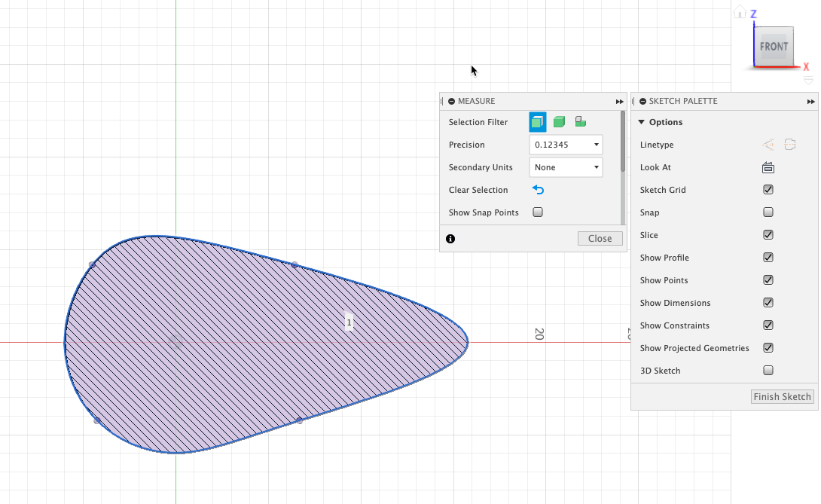
Task: Click the Clear Selection undo arrow
Action: (x=538, y=190)
